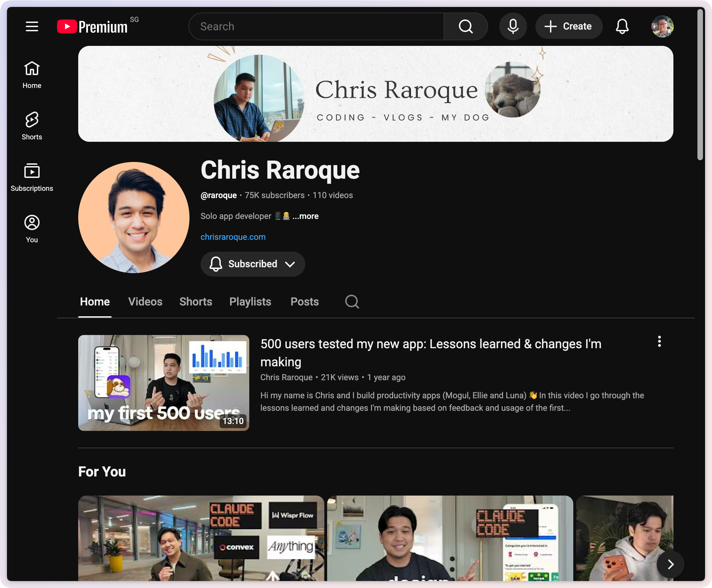Click the Create button
The width and height of the screenshot is (712, 588).
tap(568, 26)
